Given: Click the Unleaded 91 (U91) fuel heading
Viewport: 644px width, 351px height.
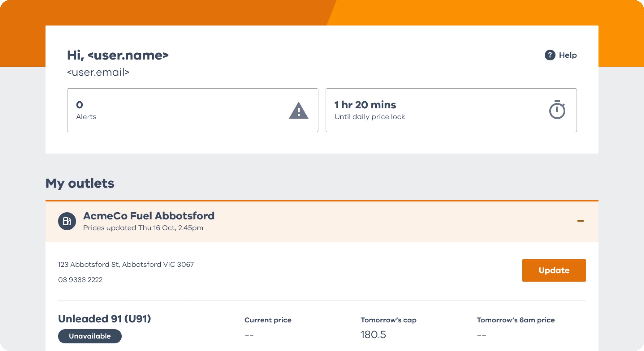Looking at the screenshot, I should tap(104, 319).
